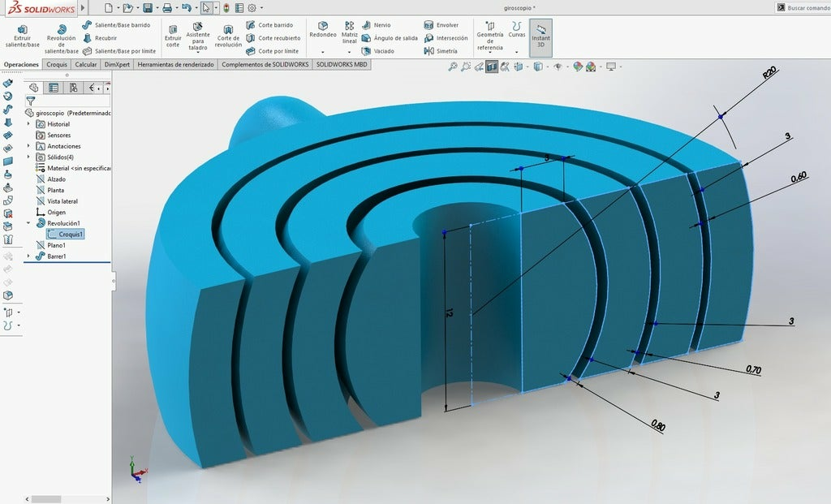Screen dimensions: 831x504
Task: Expand the SOLIDWORKS menu arrow
Action: [x=83, y=7]
